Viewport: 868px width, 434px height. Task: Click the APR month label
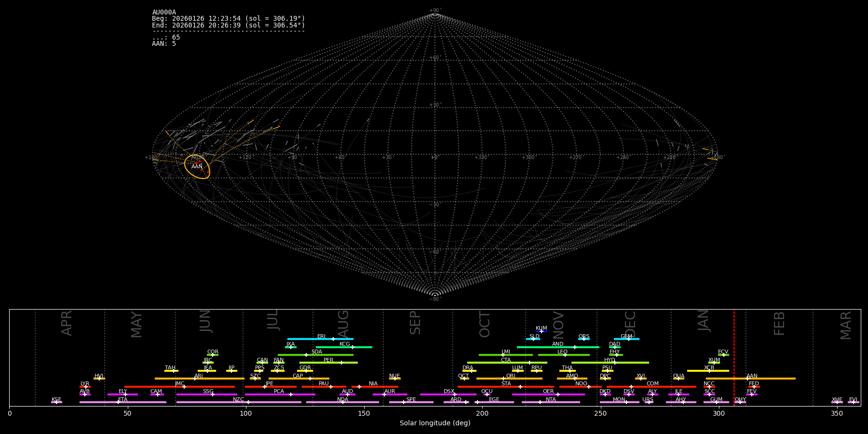click(x=67, y=323)
